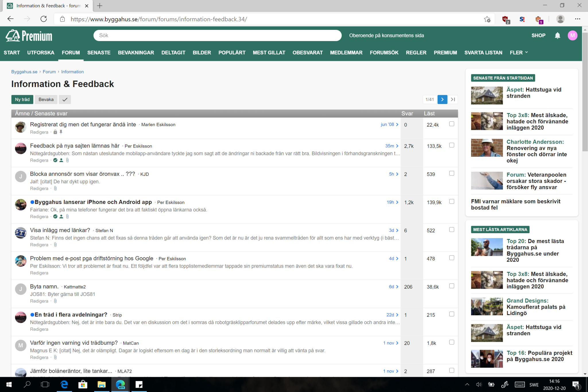The image size is (588, 392).
Task: Expand the FLER navigation dropdown
Action: click(x=519, y=53)
